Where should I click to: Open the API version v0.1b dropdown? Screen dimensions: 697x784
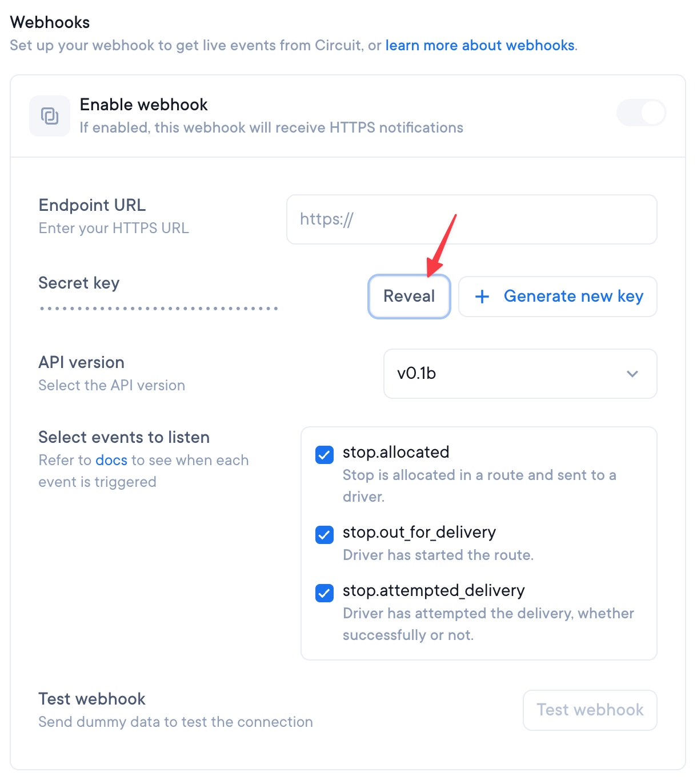click(x=520, y=374)
